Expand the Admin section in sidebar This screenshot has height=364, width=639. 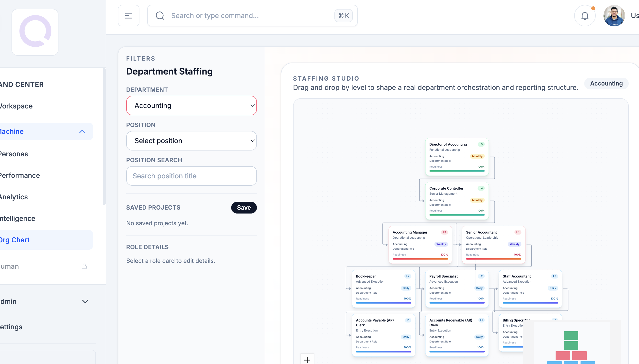85,301
